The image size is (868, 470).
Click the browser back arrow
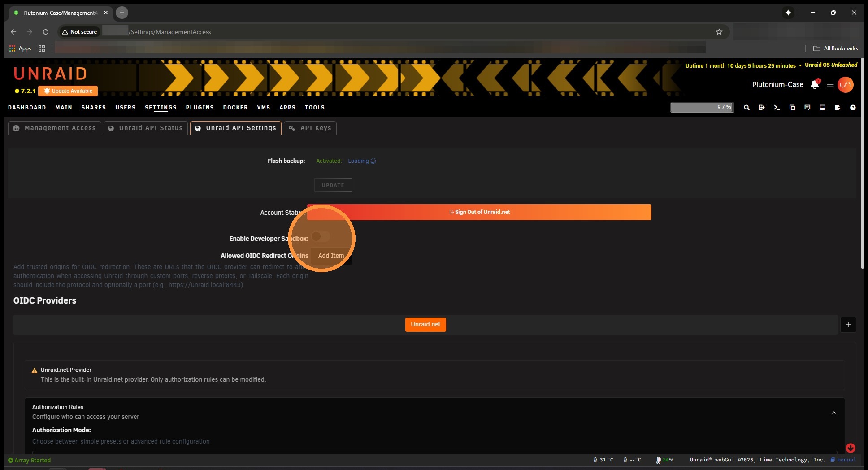tap(13, 32)
